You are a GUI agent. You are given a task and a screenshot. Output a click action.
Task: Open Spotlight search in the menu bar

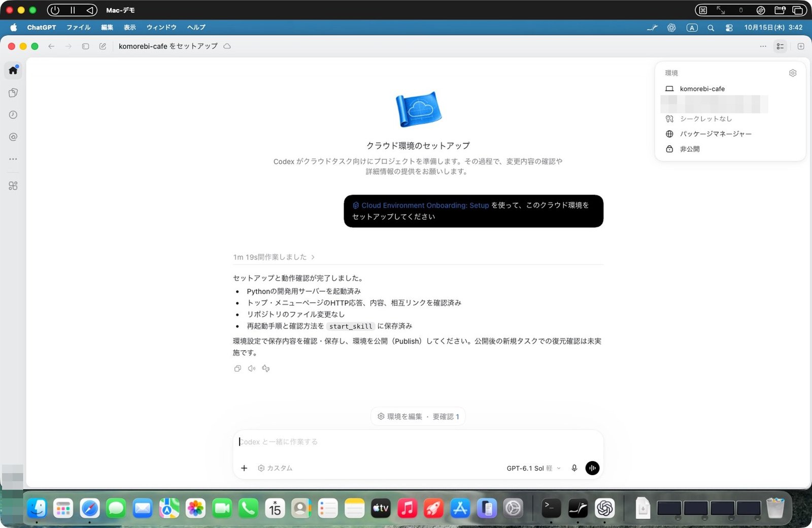pos(711,28)
